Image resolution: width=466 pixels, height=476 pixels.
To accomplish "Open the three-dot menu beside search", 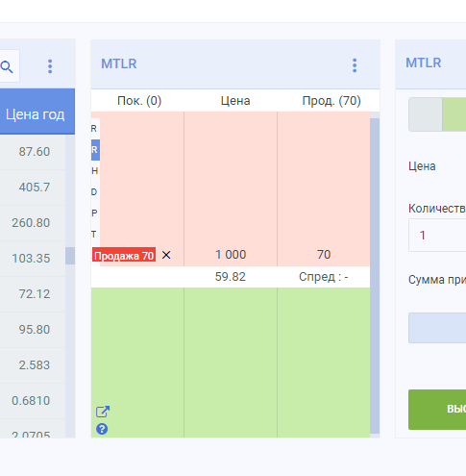I will [x=50, y=66].
